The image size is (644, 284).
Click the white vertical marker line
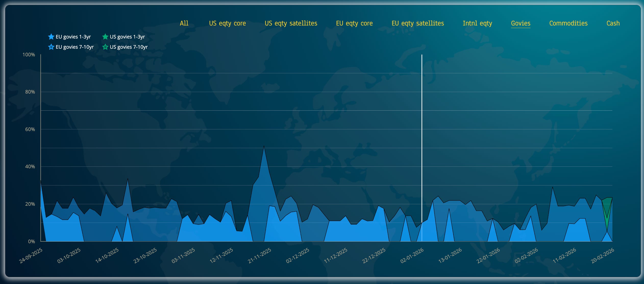coord(422,127)
